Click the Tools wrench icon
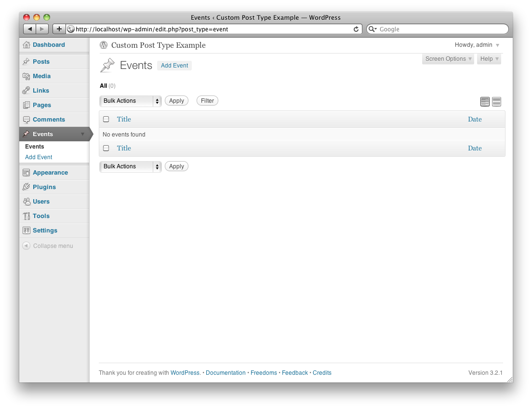The height and width of the screenshot is (409, 532). [x=26, y=216]
